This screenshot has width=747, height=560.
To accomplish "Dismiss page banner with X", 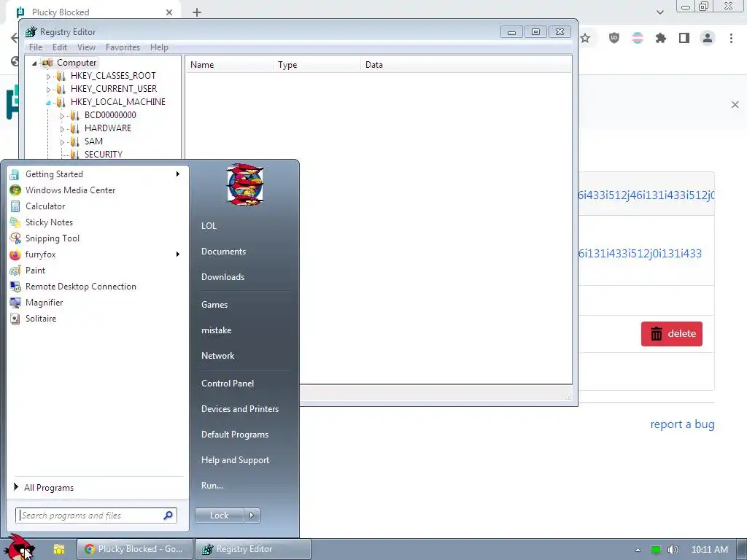I will [x=735, y=105].
